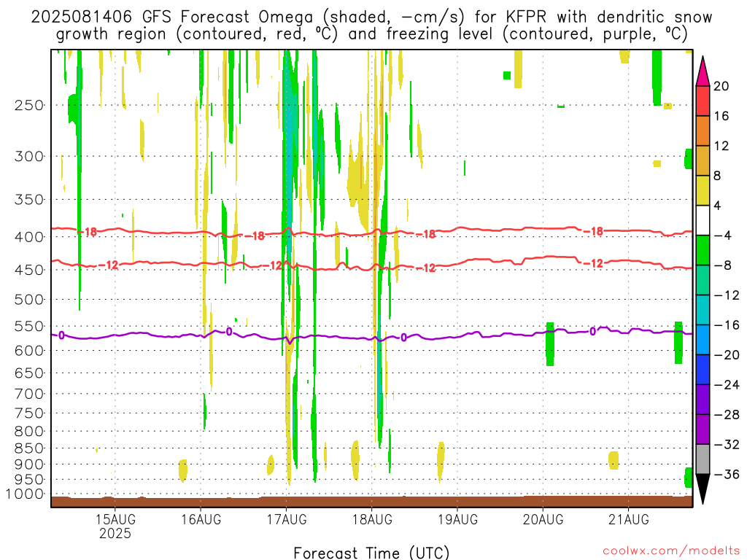747x560 pixels.
Task: Click the 450 pressure level label
Action: click(29, 270)
